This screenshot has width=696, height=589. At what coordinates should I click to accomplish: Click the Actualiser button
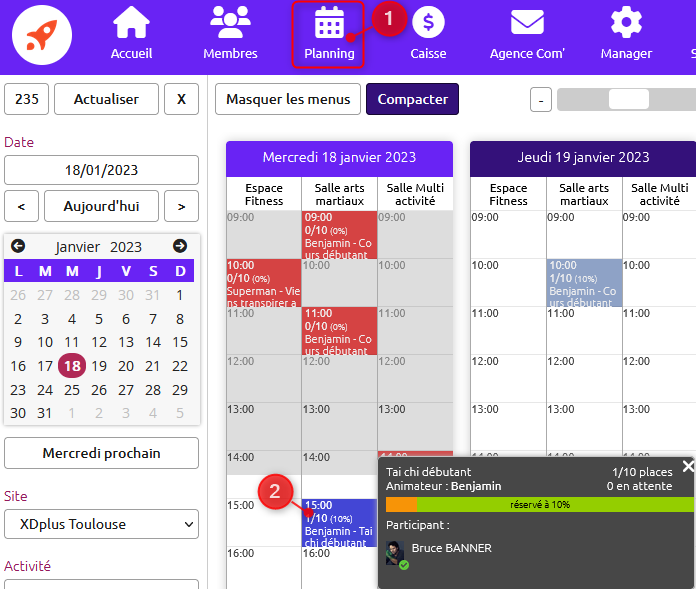pos(105,99)
